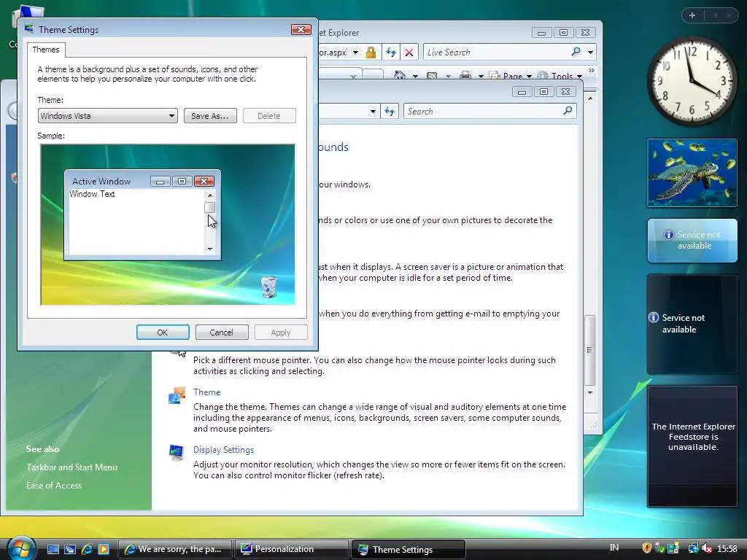Expand the Internet Explorer toolbar overflow chevron

[x=591, y=71]
